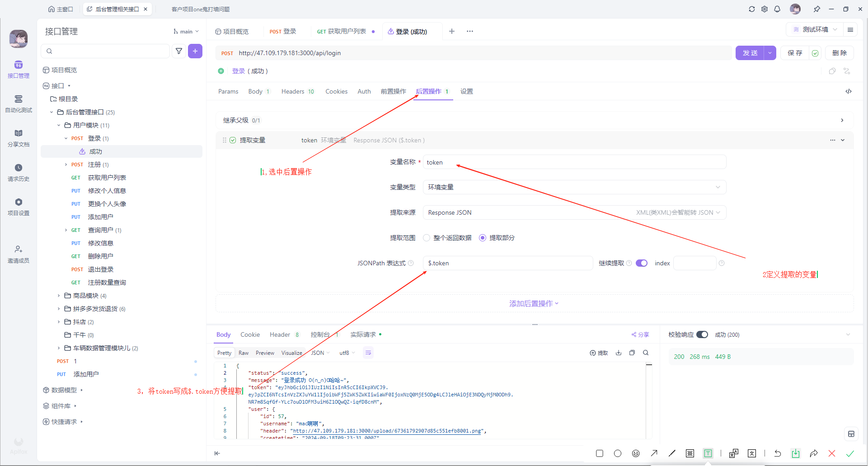Click the 发送 button
This screenshot has height=466, width=868.
pyautogui.click(x=750, y=53)
